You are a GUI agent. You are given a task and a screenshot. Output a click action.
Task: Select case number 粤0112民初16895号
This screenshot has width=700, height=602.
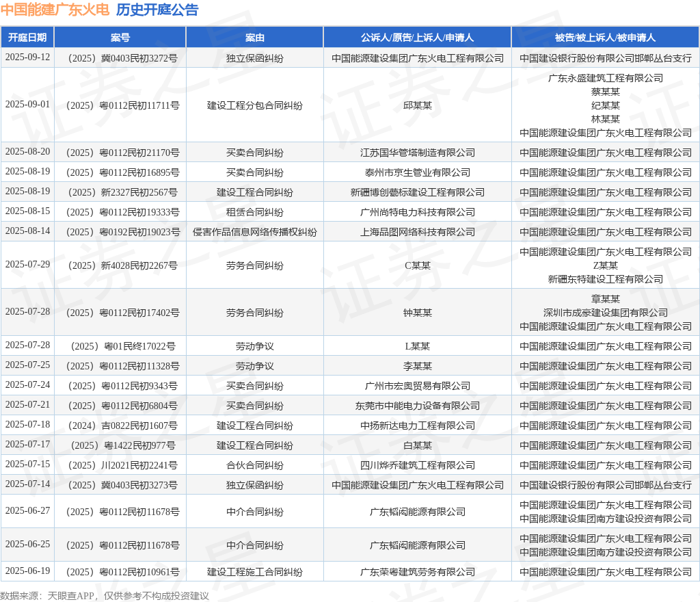pyautogui.click(x=122, y=172)
